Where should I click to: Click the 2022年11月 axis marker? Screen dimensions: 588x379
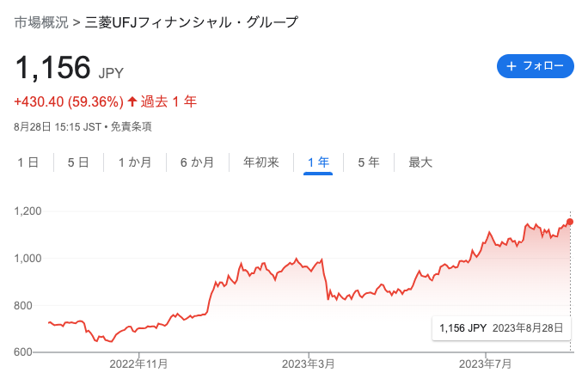point(138,364)
